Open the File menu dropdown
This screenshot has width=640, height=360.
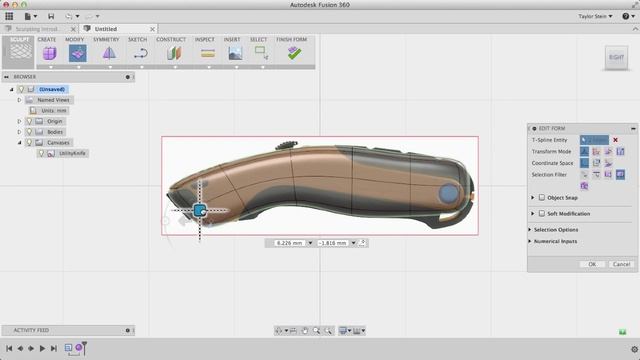pyautogui.click(x=31, y=16)
